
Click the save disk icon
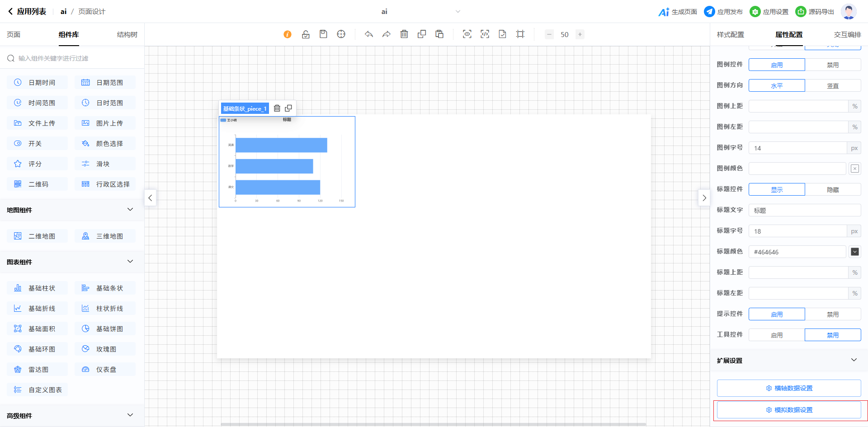[323, 34]
